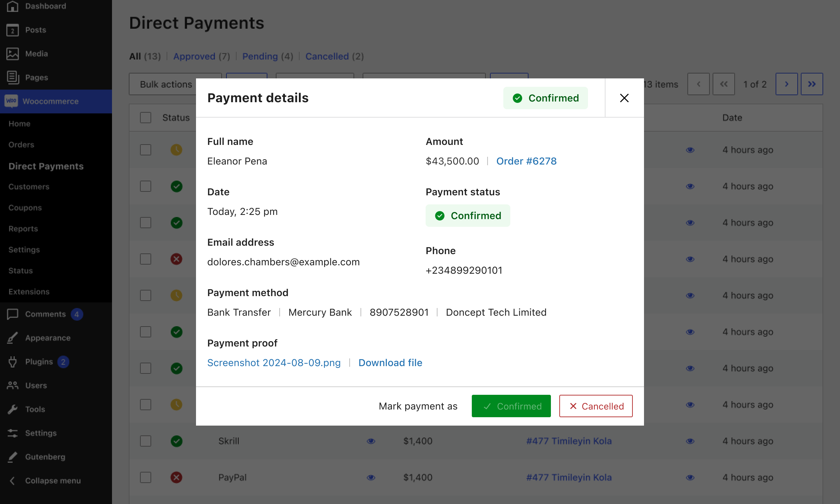840x504 pixels.
Task: Go to next page with single chevron
Action: [x=786, y=84]
